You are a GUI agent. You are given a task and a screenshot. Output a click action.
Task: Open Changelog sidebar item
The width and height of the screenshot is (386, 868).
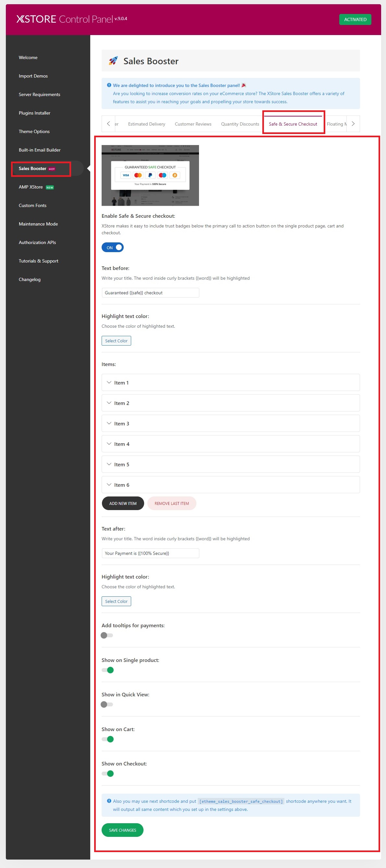coord(29,280)
